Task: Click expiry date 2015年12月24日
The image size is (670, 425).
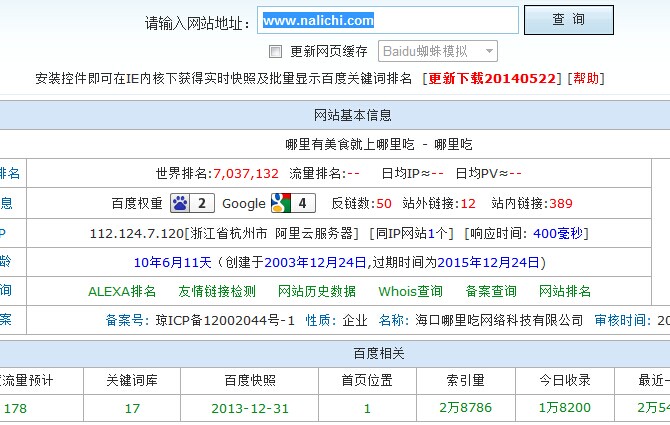Action: tap(488, 263)
